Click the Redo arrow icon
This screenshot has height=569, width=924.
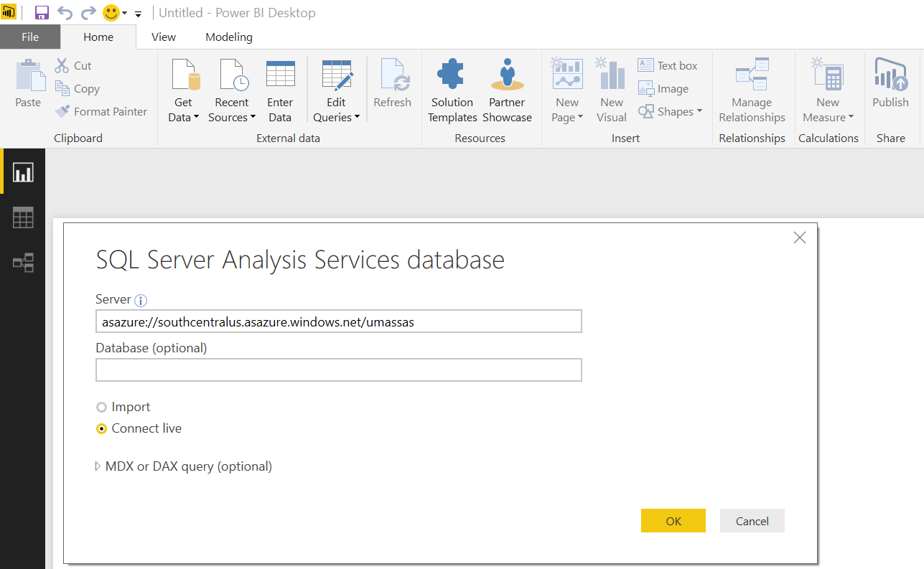88,13
